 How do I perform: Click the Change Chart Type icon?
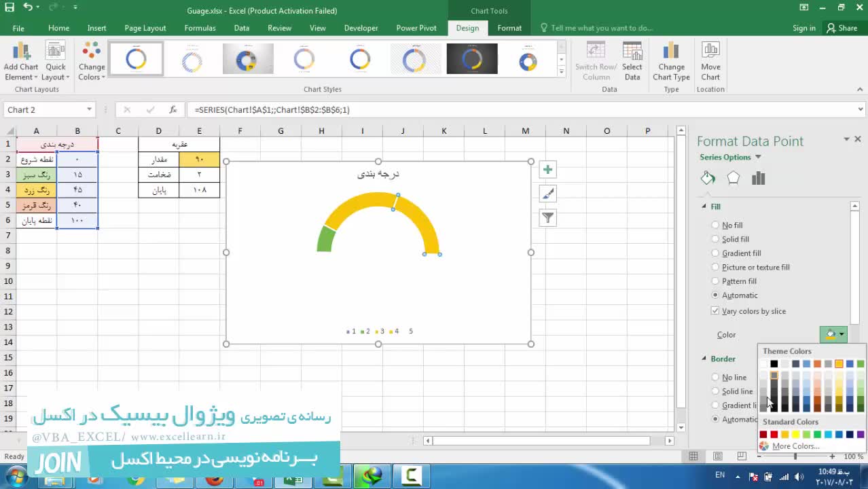click(x=671, y=62)
